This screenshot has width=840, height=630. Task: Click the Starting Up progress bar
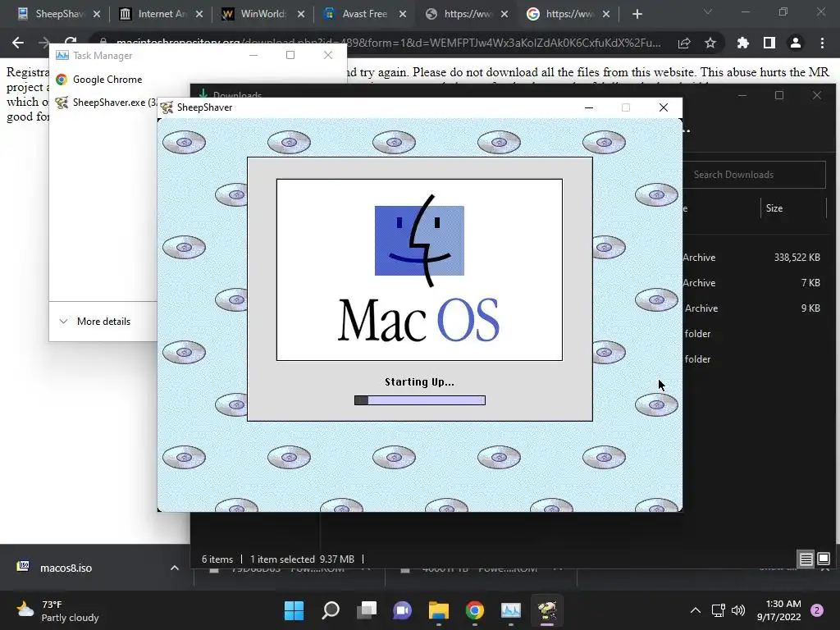(420, 400)
